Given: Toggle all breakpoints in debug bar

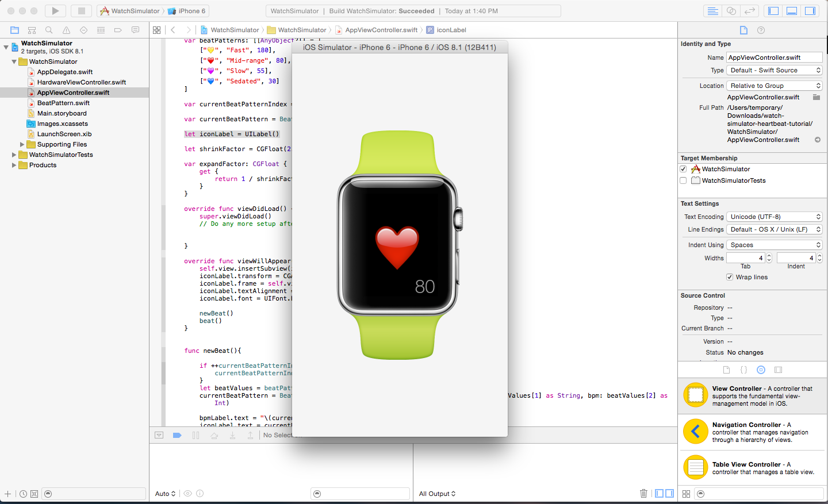Looking at the screenshot, I should [x=178, y=435].
